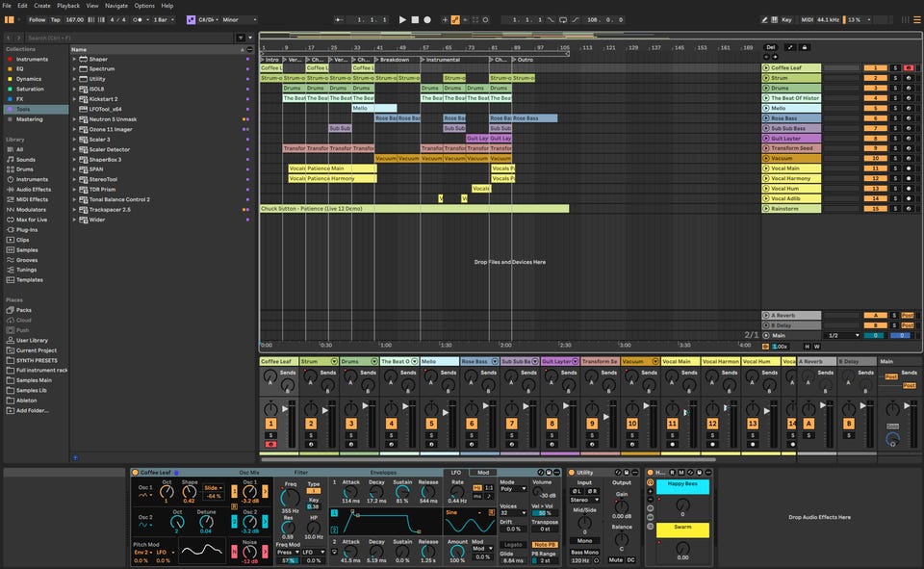Enable Bass Mono in Utility device
The height and width of the screenshot is (569, 924).
(x=584, y=552)
